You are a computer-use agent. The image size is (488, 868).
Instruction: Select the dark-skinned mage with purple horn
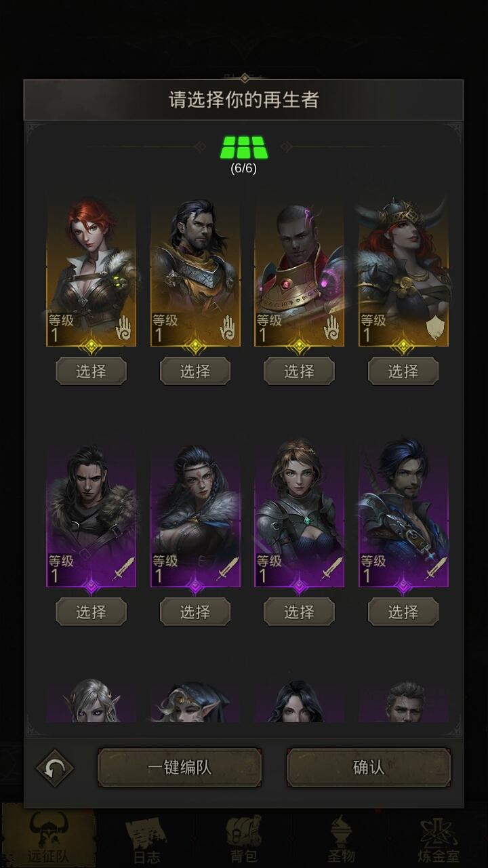(299, 371)
